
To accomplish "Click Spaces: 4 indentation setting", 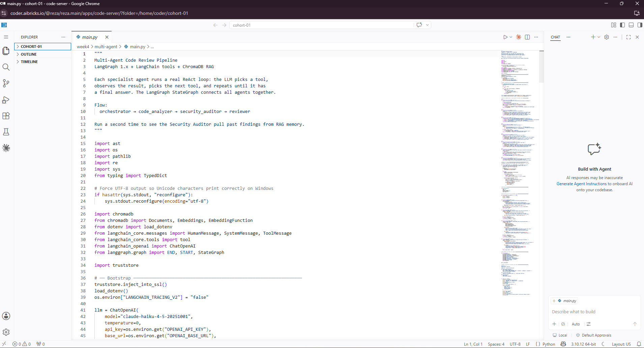I will click(x=496, y=344).
